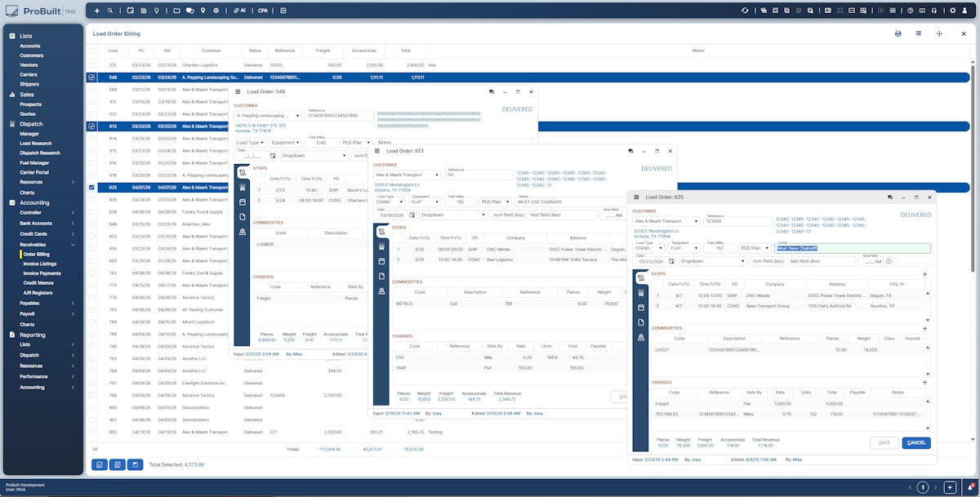Click the save disk button below the grid
The height and width of the screenshot is (497, 980).
coord(135,464)
